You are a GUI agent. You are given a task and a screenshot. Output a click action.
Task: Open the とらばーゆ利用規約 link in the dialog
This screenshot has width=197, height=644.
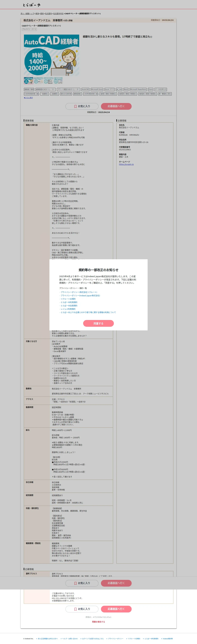pyautogui.click(x=69, y=302)
